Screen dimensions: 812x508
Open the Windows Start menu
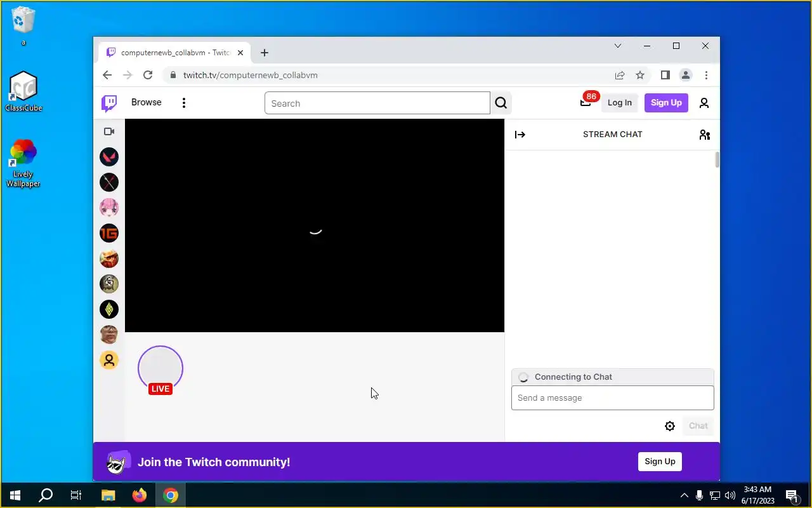coord(15,495)
